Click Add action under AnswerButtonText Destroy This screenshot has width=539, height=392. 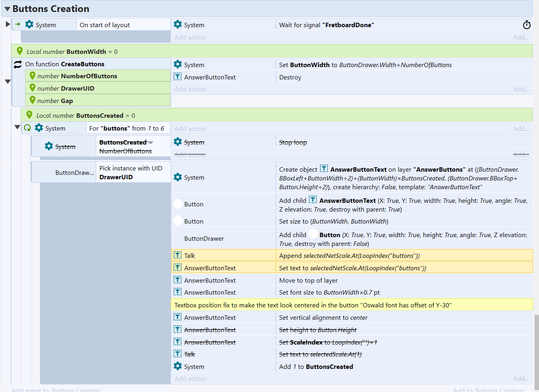pos(190,89)
